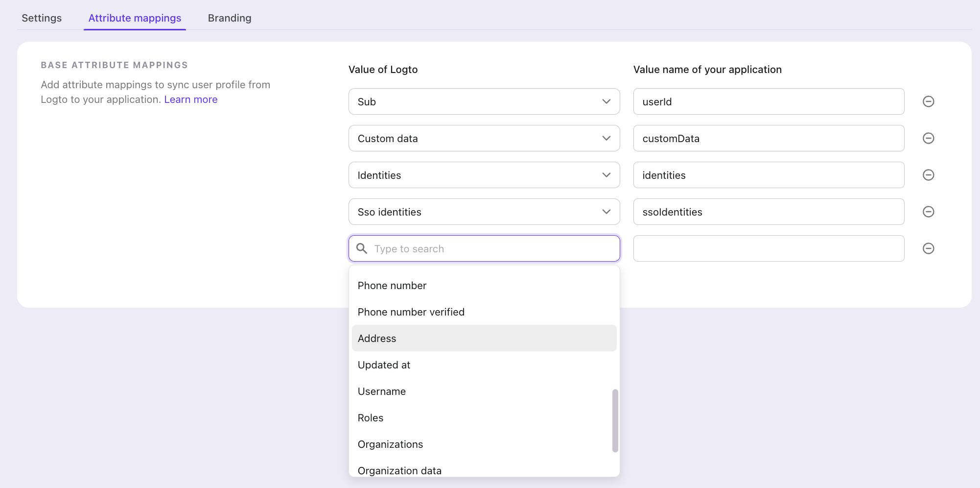Click the search magnifier icon

pos(362,248)
